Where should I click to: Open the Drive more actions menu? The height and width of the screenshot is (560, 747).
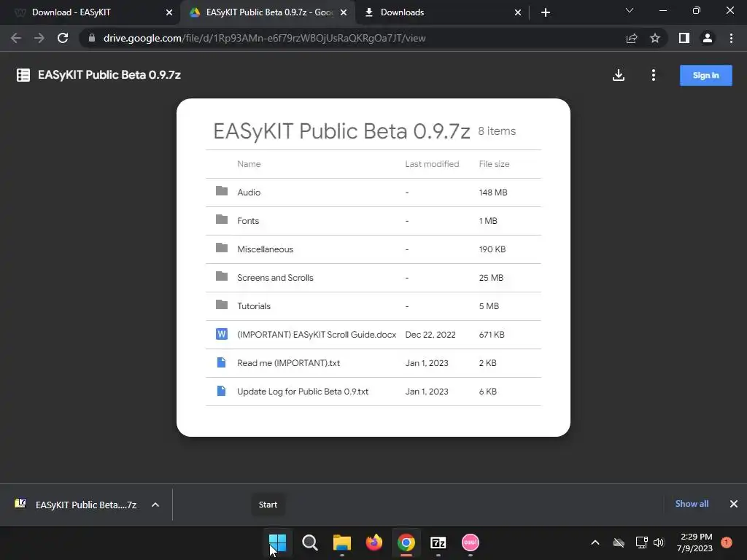653,75
